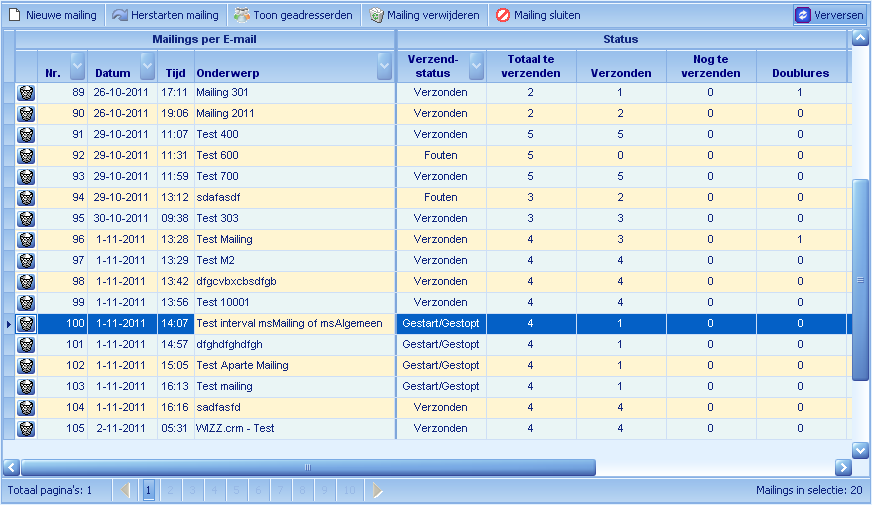Sort by the Tijd column header
Image resolution: width=872 pixels, height=505 pixels.
pyautogui.click(x=176, y=66)
